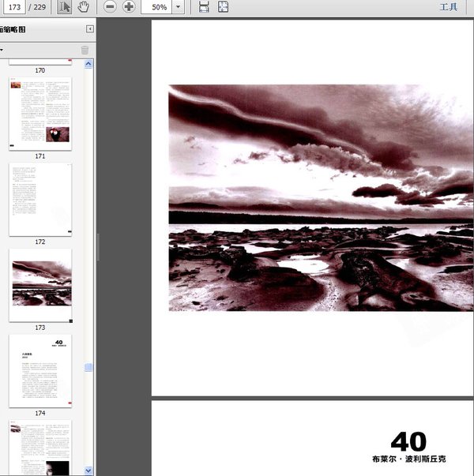The width and height of the screenshot is (474, 476).
Task: Select the page 173 landscape thumbnail
Action: (x=40, y=285)
